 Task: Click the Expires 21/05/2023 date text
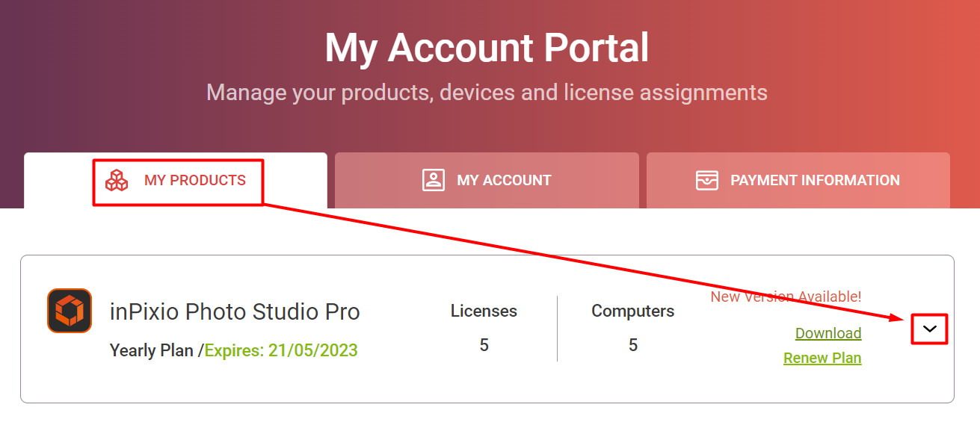(x=281, y=350)
